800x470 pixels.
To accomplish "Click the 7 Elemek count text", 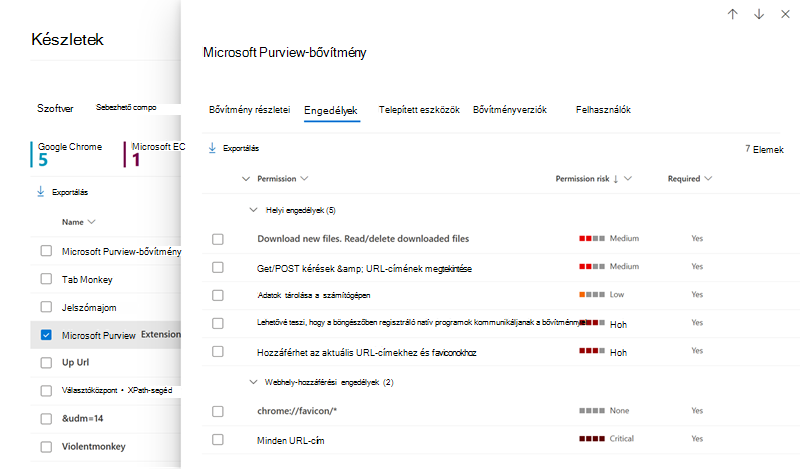I will pos(764,149).
